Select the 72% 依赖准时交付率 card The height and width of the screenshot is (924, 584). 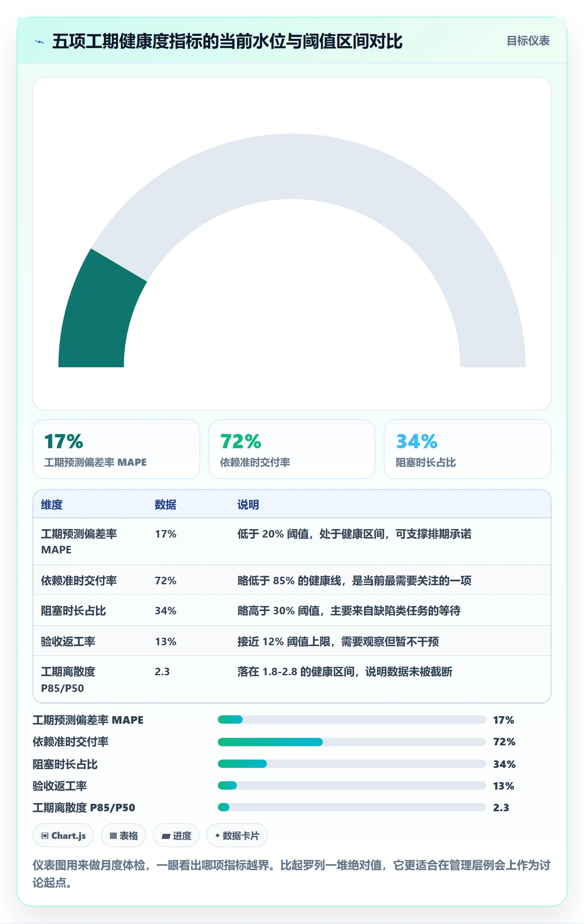[292, 449]
